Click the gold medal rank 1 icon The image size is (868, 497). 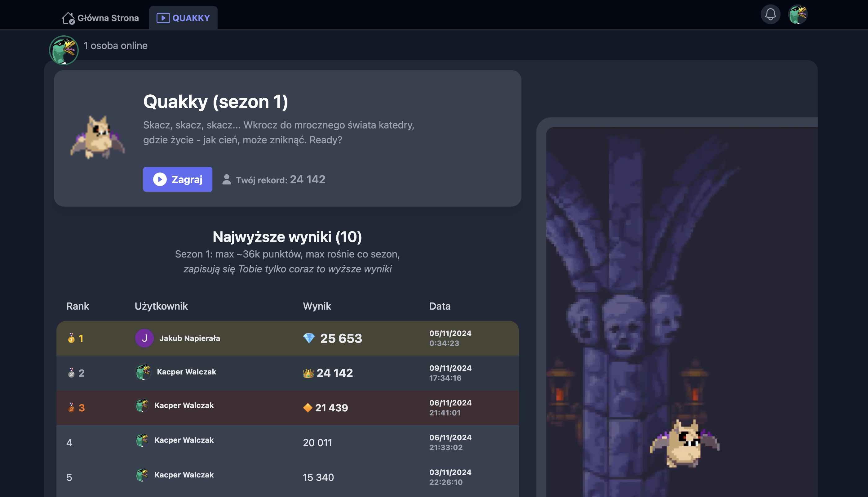pyautogui.click(x=71, y=338)
